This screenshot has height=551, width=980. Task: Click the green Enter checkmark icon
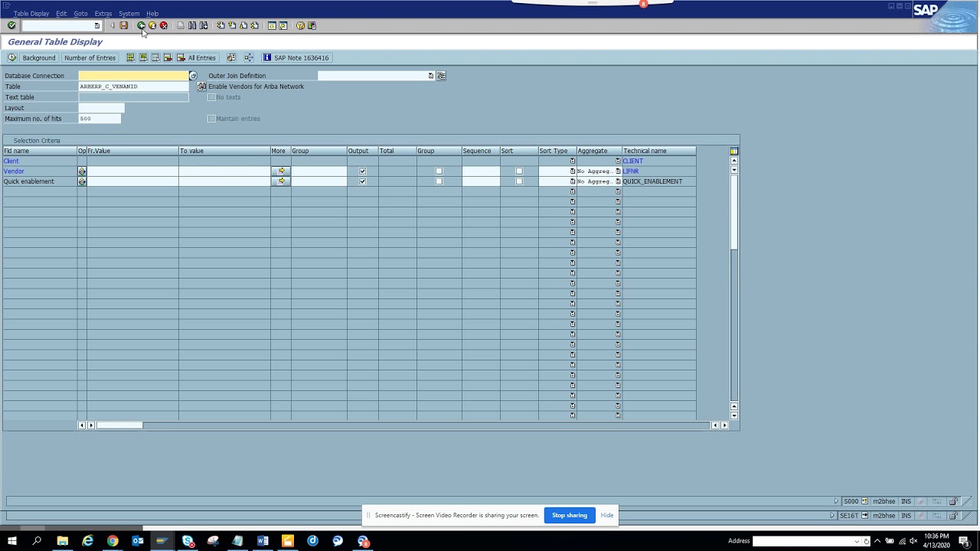11,25
